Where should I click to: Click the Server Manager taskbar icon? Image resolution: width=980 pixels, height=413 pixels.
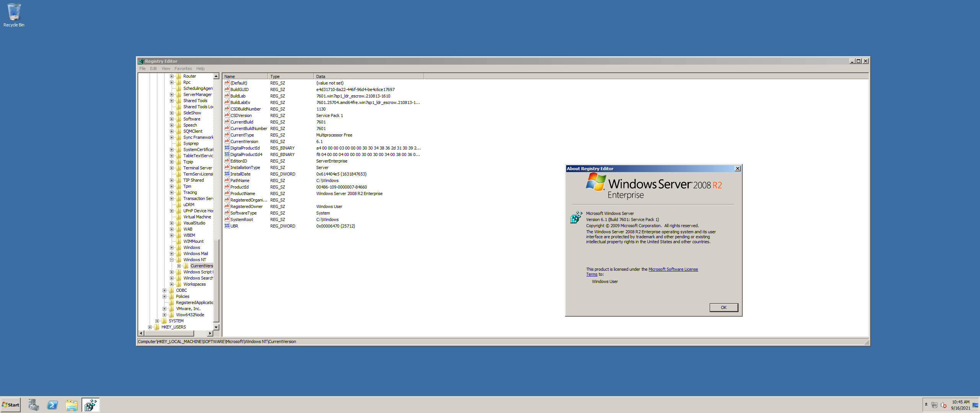click(x=34, y=405)
